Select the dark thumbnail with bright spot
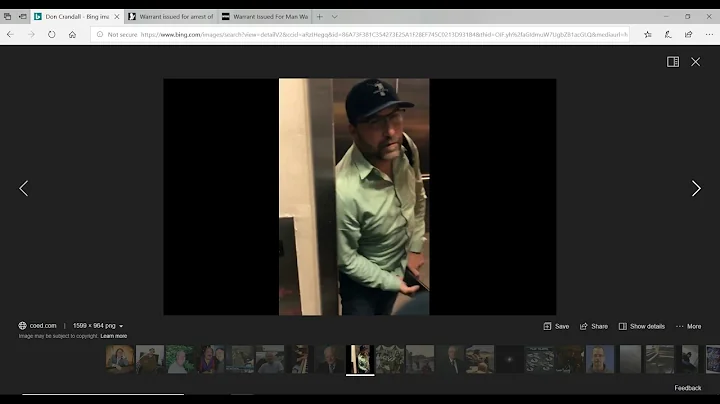Screen dimensions: 720x404 [510, 359]
